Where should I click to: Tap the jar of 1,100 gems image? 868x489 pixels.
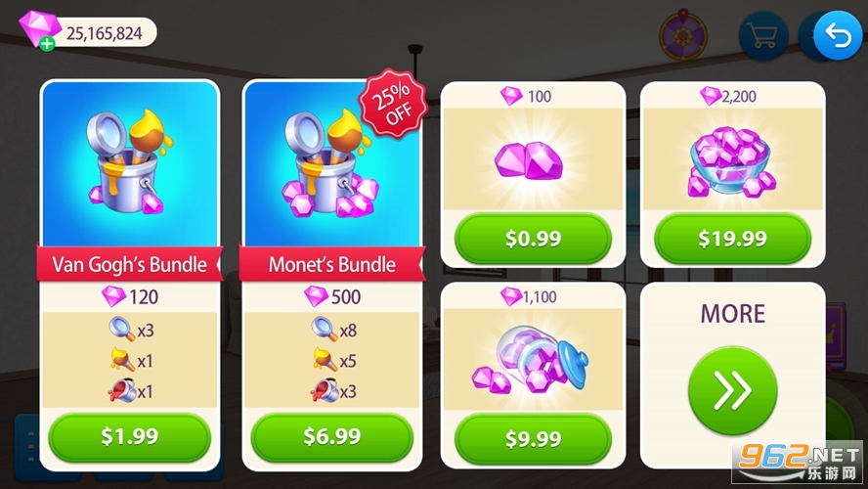tap(530, 359)
